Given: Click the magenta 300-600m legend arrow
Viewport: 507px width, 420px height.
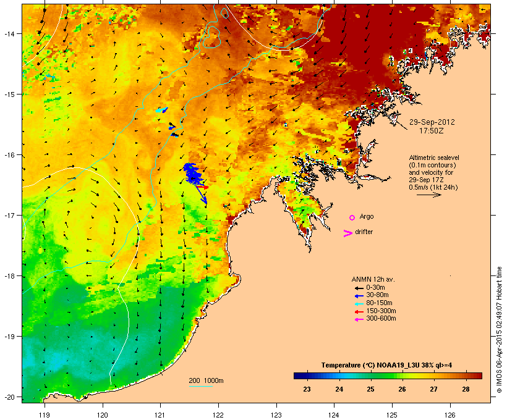Looking at the screenshot, I should pos(359,319).
